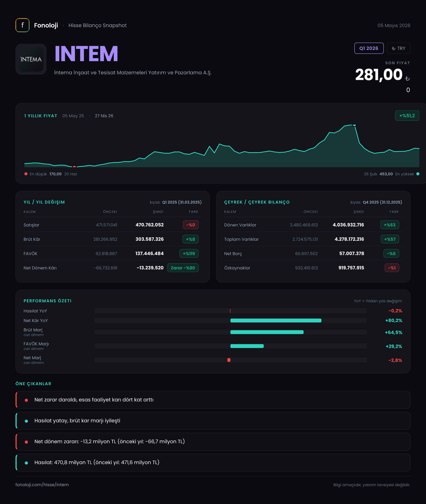This screenshot has width=426, height=504.
Task: Click the Net Dönem Kârı value -13.239.520
Action: 150,268
